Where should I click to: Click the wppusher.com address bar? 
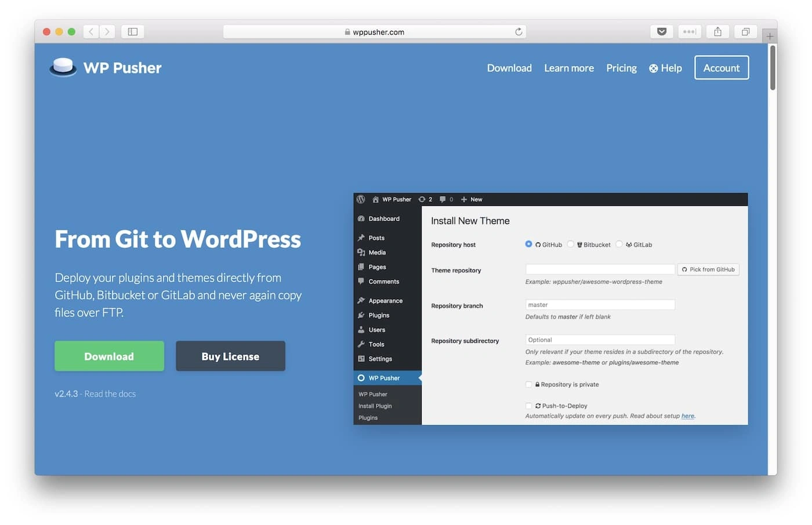coord(374,32)
